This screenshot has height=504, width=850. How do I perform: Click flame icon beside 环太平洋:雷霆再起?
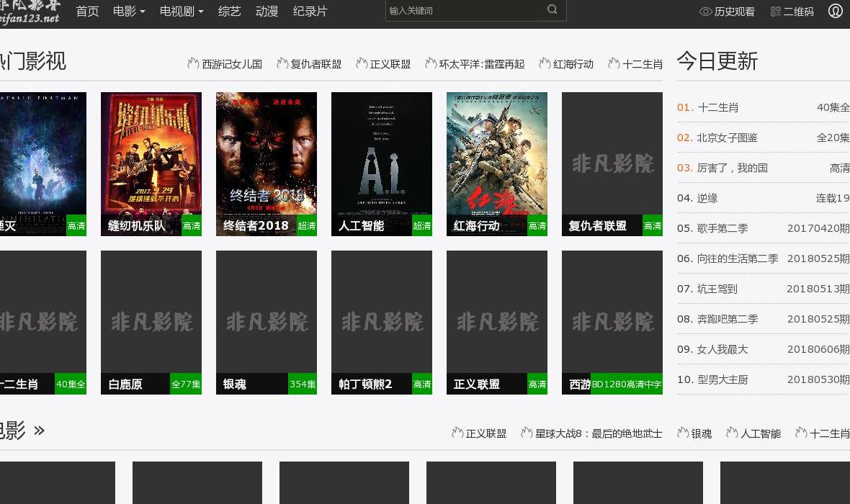[x=431, y=63]
